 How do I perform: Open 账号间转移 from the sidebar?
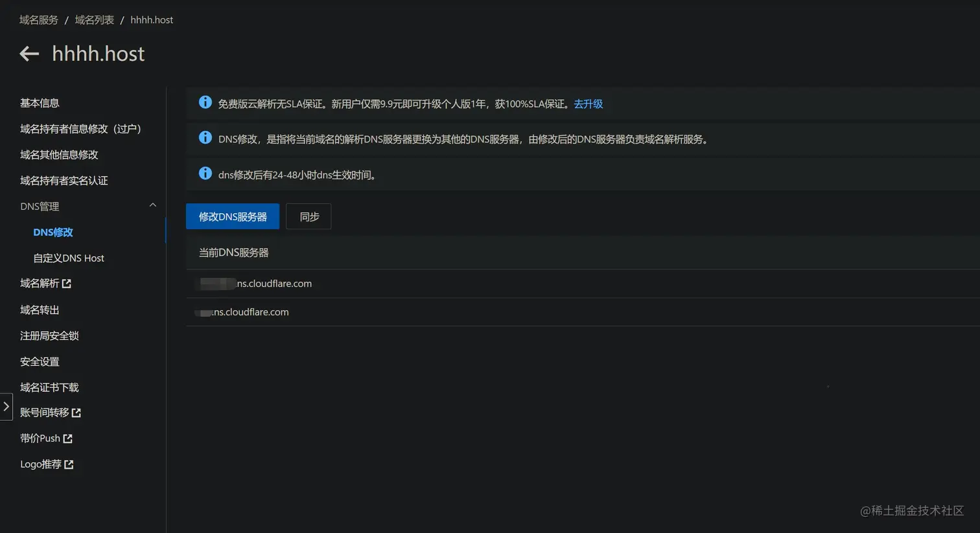[x=45, y=413]
